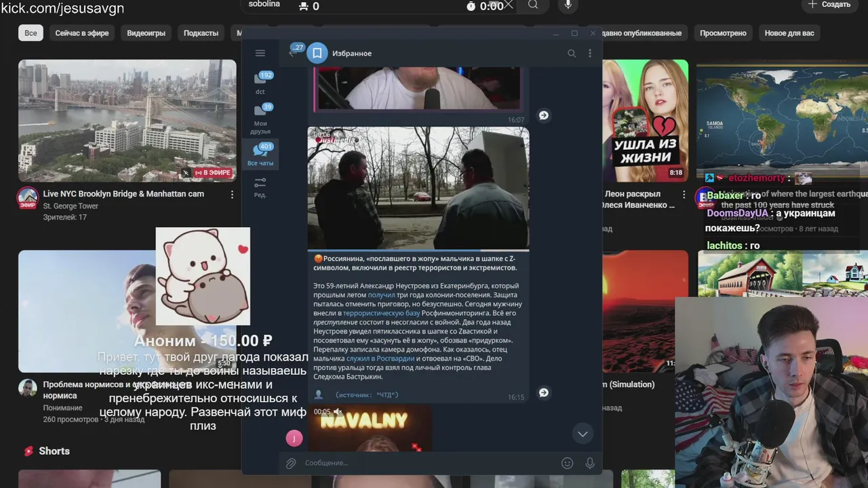Unmute the NAVALNY video preview
The width and height of the screenshot is (868, 488).
338,411
